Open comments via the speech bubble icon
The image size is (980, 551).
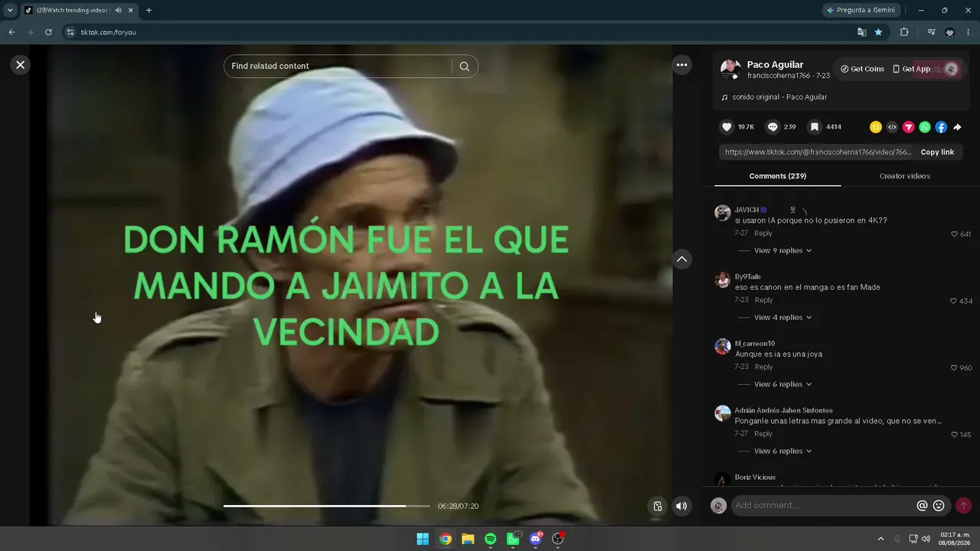[x=773, y=127]
